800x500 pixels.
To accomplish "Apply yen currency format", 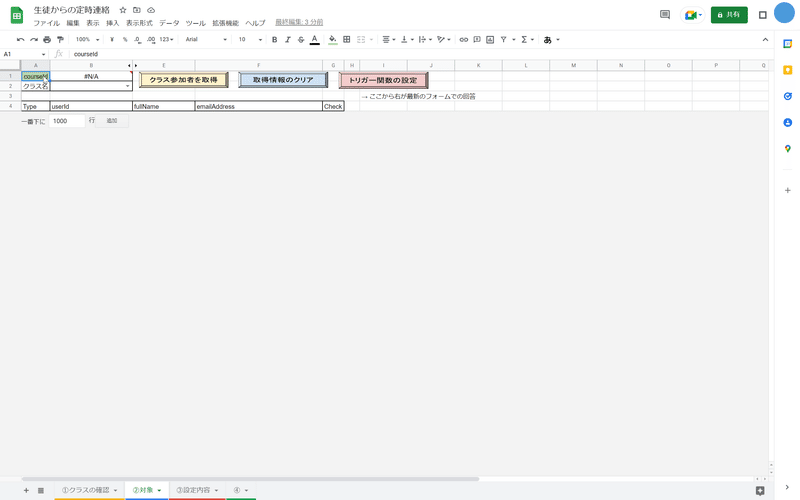I will (112, 39).
